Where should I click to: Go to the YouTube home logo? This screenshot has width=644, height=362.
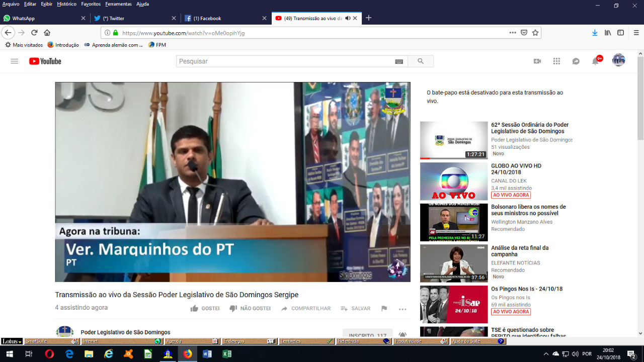coord(45,61)
